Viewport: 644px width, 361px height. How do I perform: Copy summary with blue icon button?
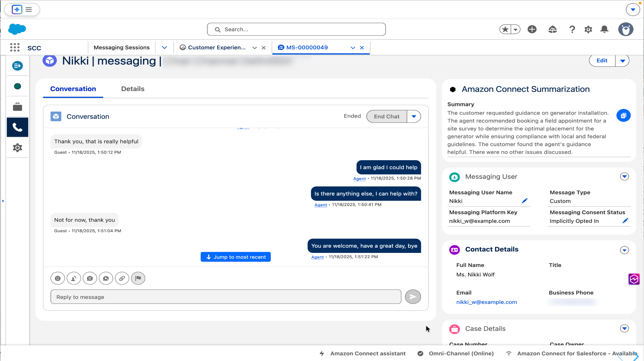(623, 116)
